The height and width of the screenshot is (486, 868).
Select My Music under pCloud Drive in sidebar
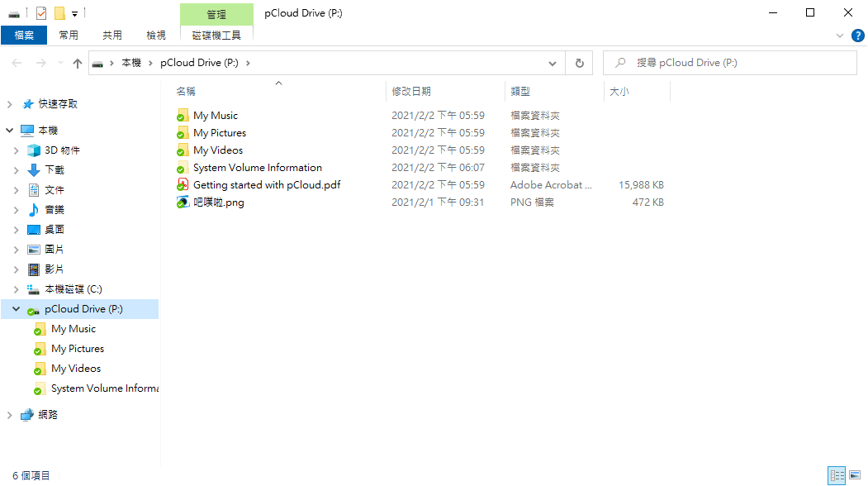tap(74, 329)
